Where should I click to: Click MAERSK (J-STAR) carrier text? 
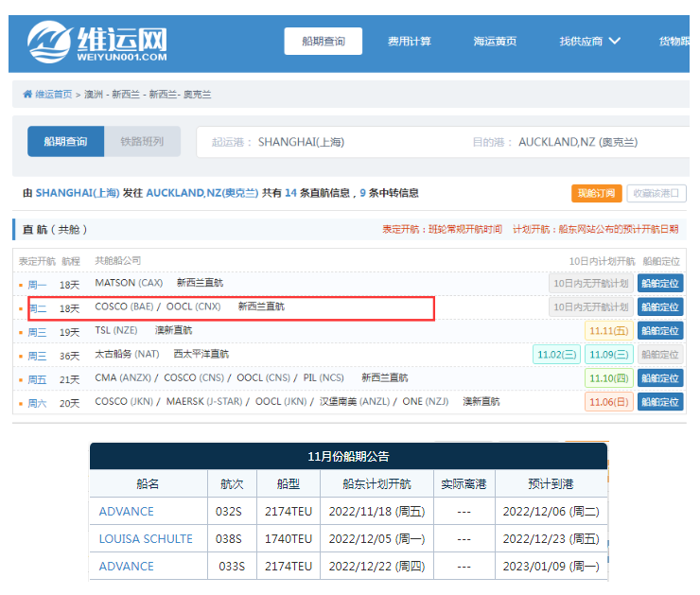click(x=204, y=401)
